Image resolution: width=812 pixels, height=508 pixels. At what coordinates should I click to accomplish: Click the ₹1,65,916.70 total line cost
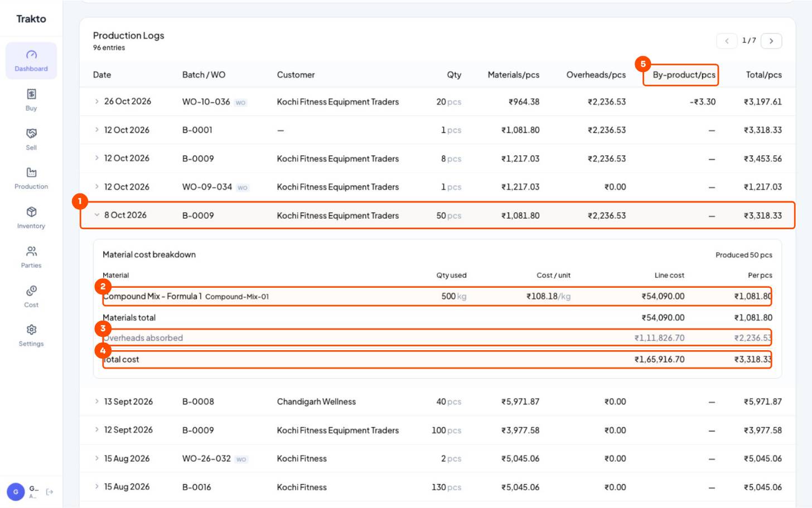(x=659, y=360)
